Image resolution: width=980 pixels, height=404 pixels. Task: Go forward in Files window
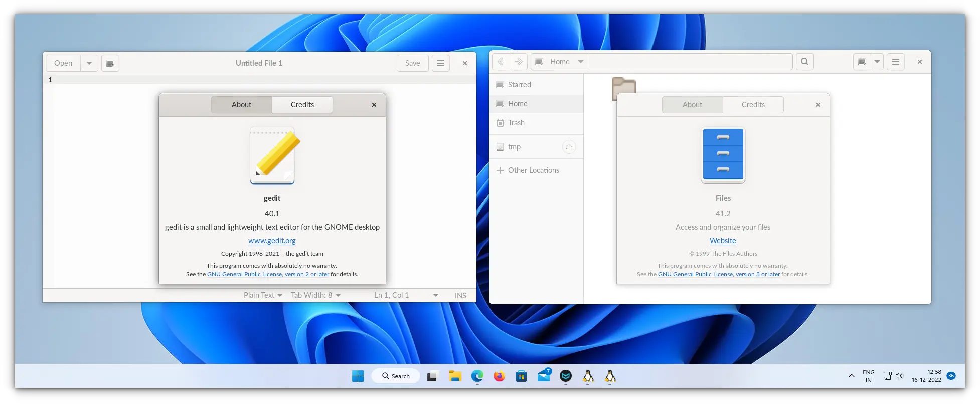519,62
